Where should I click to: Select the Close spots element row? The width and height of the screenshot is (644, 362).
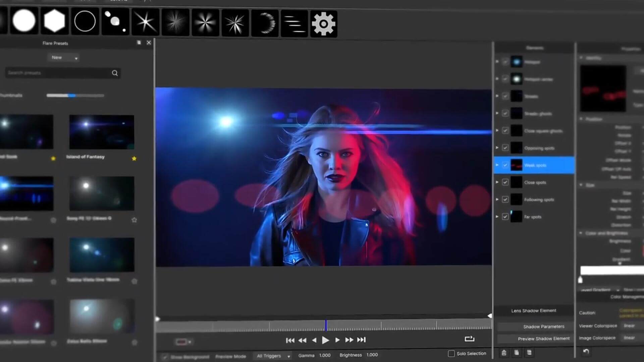(534, 182)
